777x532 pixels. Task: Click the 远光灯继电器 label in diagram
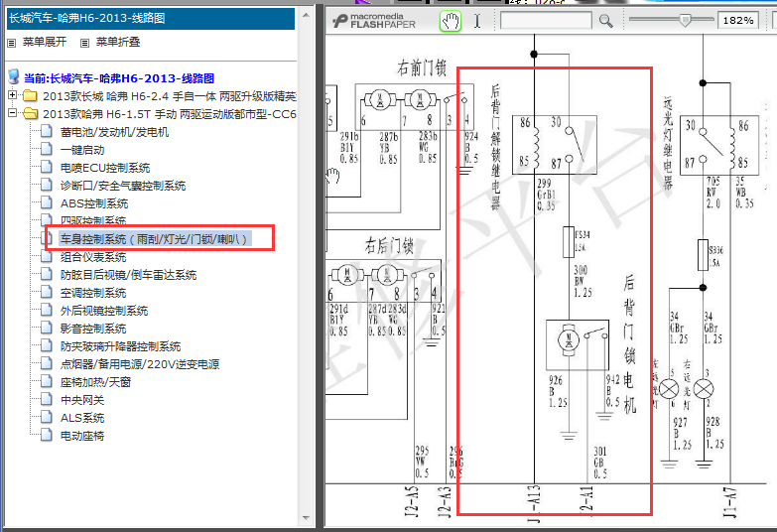tap(668, 144)
